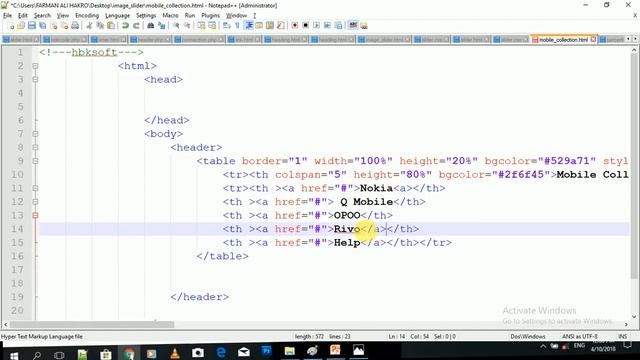The image size is (640, 360).
Task: Open the Windows Start menu
Action: [x=13, y=355]
